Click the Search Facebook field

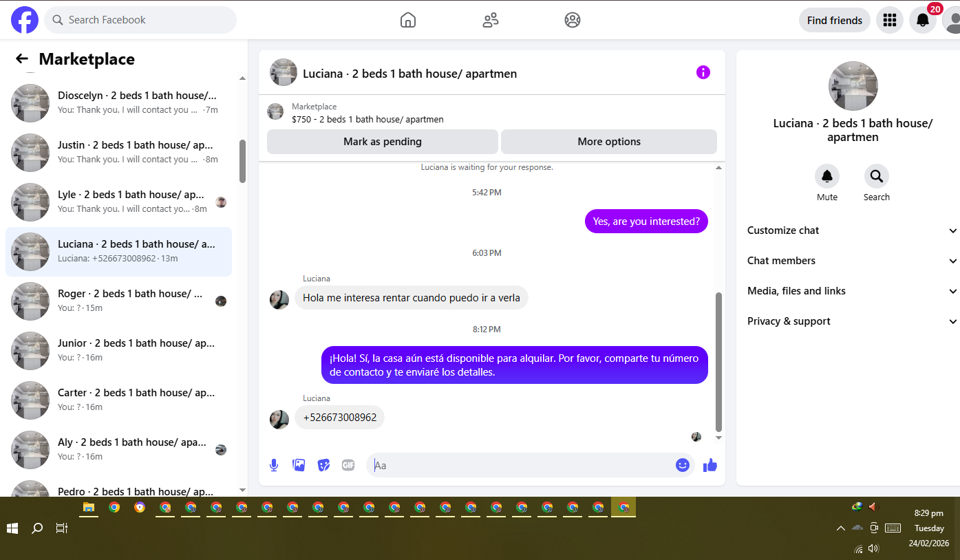tap(140, 20)
